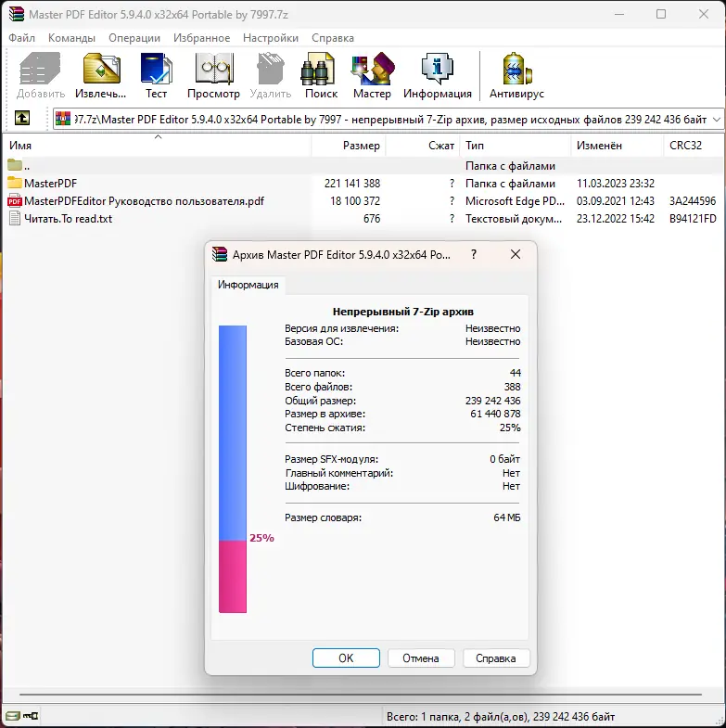This screenshot has width=726, height=728.
Task: Open the Избранное menu
Action: tap(201, 38)
